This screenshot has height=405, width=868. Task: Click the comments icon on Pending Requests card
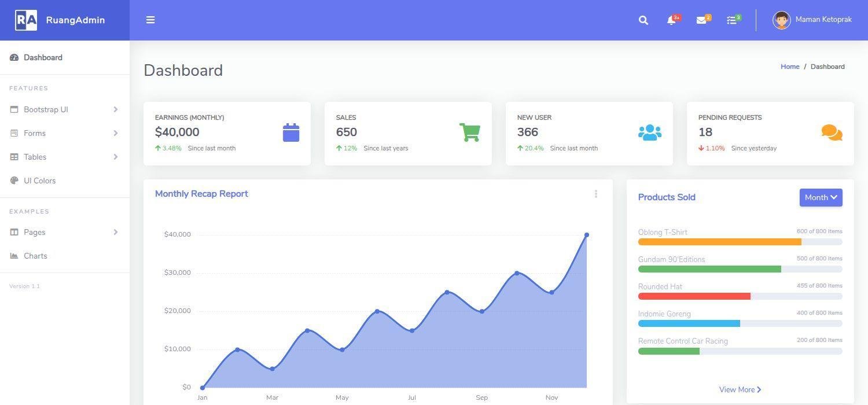point(832,132)
